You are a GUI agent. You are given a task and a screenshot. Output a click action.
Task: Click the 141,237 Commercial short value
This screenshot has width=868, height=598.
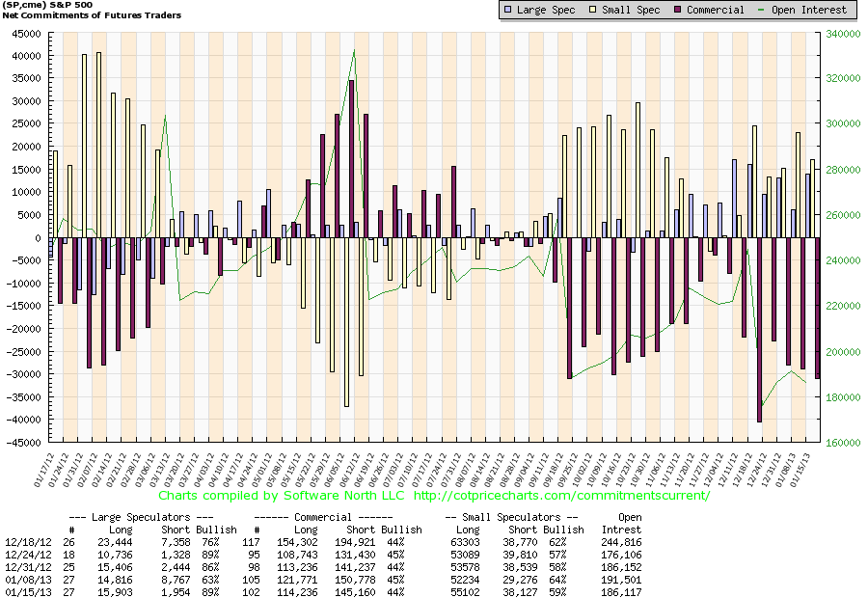coord(355,567)
